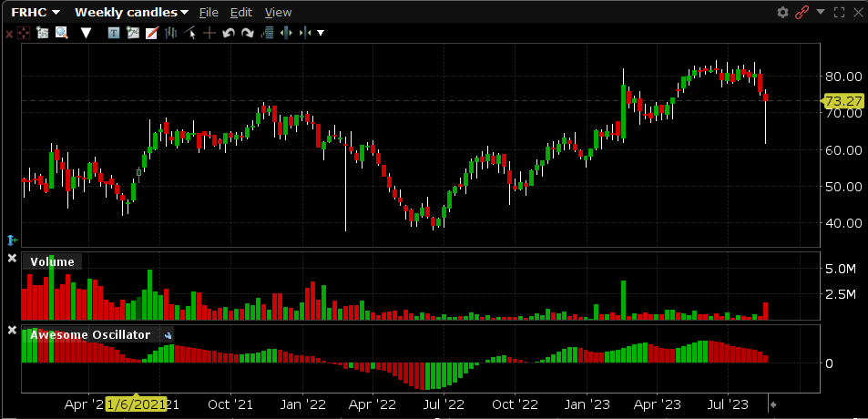Click the magnifier zoom tool icon
Viewport: 868px width, 419px height.
[x=62, y=33]
